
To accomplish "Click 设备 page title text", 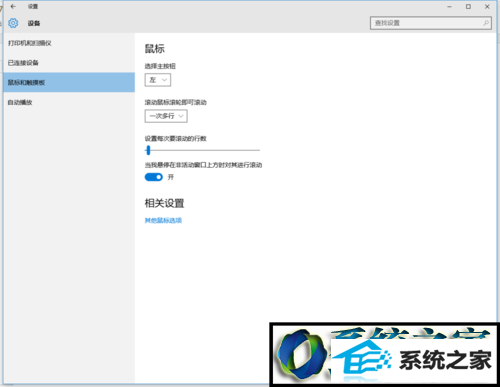I will coord(34,23).
